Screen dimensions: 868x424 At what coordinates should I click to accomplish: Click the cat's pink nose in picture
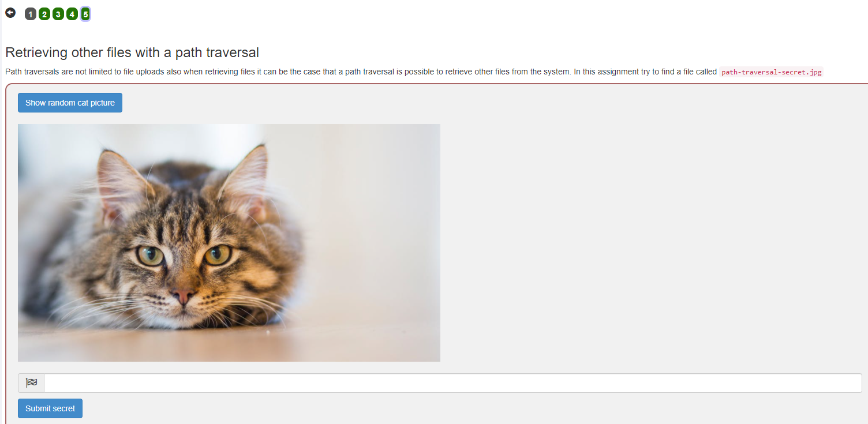pyautogui.click(x=184, y=297)
